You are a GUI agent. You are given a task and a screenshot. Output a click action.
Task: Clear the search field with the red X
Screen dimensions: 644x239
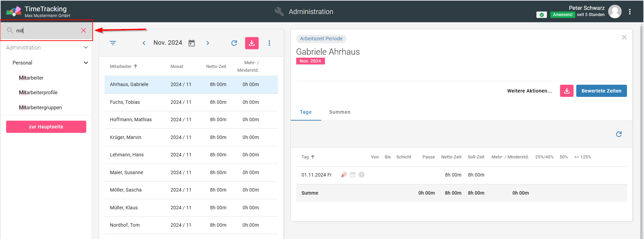(x=83, y=30)
